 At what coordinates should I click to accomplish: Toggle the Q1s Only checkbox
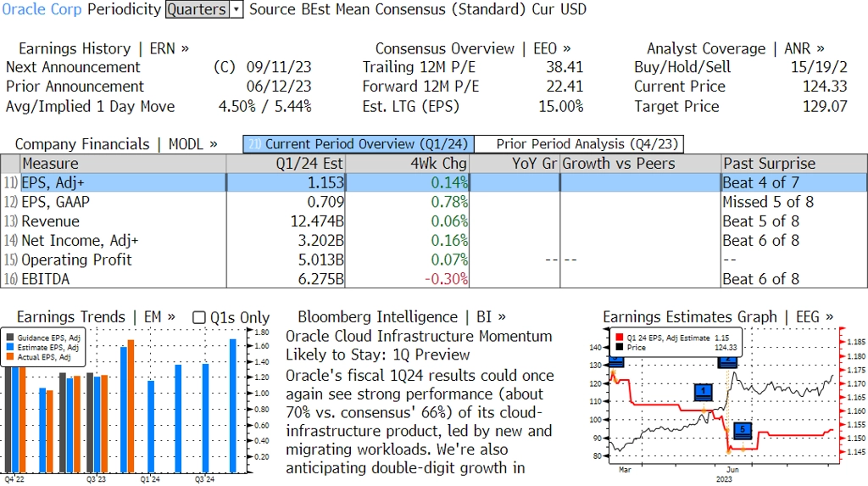click(198, 317)
